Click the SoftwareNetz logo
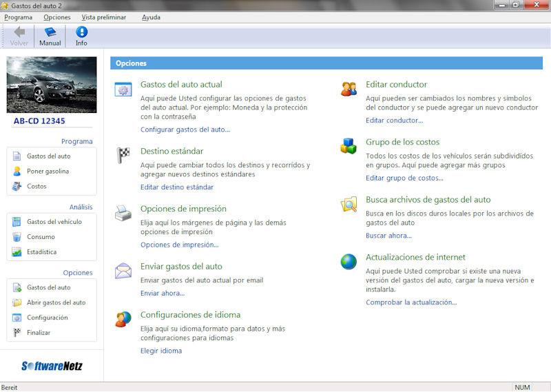 (x=52, y=367)
